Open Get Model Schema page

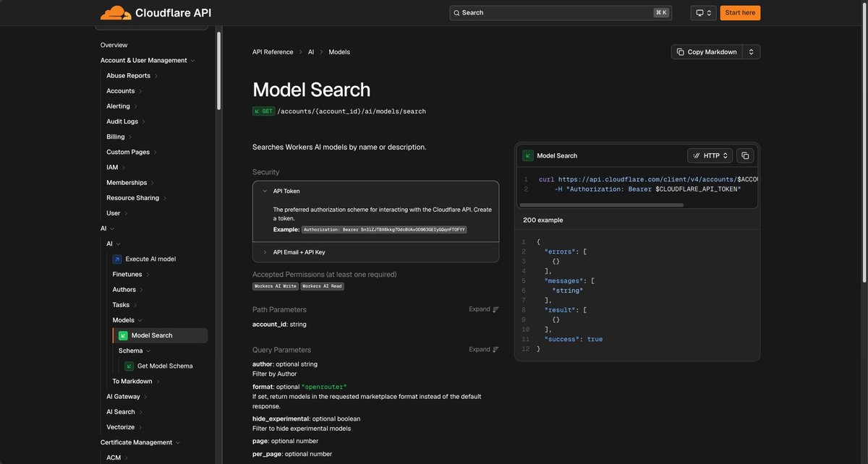pos(165,366)
